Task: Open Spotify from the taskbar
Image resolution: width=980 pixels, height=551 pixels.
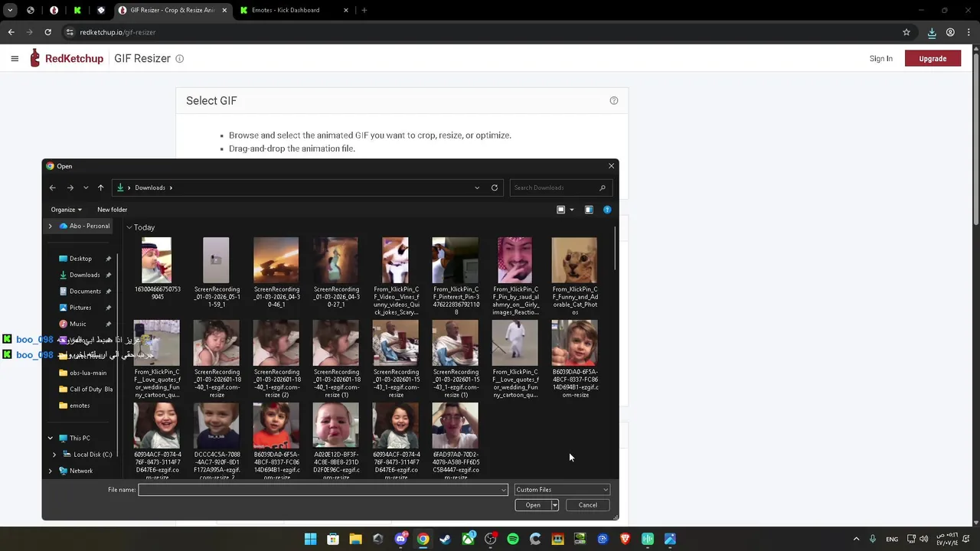Action: tap(513, 539)
